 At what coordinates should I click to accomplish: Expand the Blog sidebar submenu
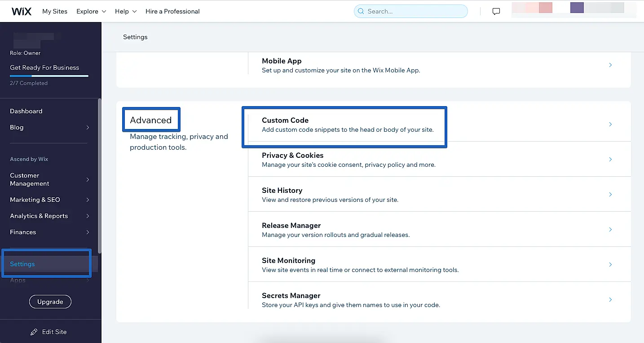point(88,128)
